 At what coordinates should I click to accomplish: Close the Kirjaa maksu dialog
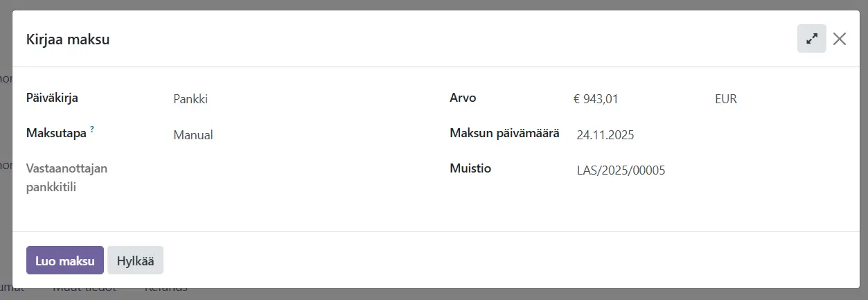840,39
